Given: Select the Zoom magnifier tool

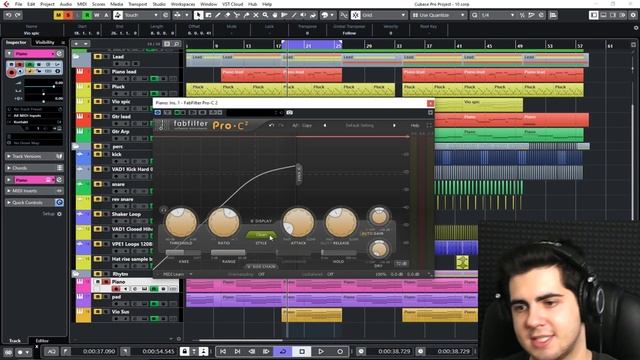Looking at the screenshot, I should point(265,15).
